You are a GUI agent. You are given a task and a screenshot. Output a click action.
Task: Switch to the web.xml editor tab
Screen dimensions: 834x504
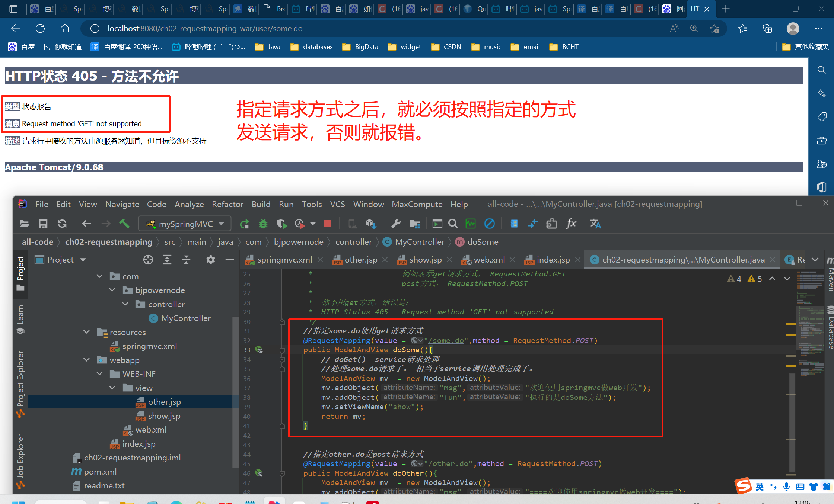pos(489,260)
